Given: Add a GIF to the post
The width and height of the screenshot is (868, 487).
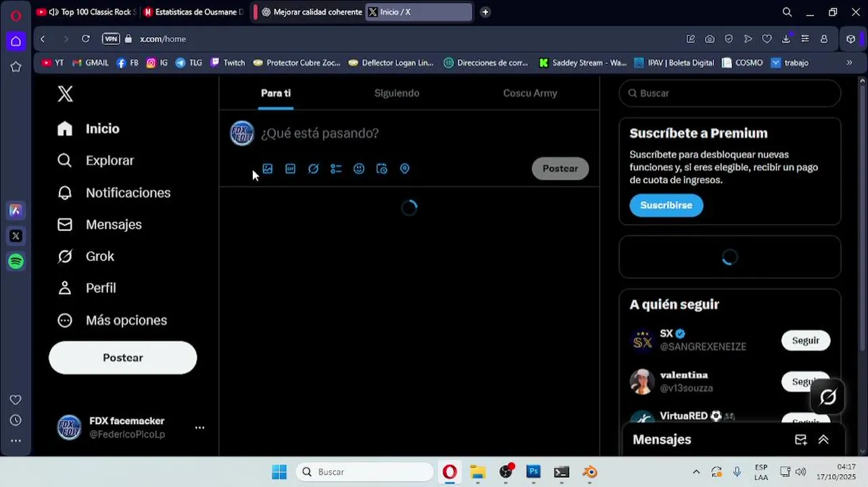Looking at the screenshot, I should pos(291,169).
